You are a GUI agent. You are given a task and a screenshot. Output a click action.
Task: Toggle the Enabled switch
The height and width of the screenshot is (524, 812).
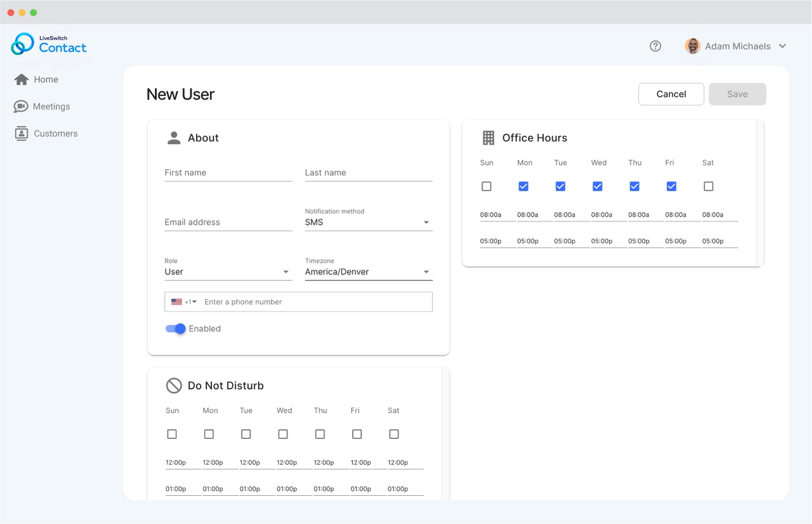point(175,329)
